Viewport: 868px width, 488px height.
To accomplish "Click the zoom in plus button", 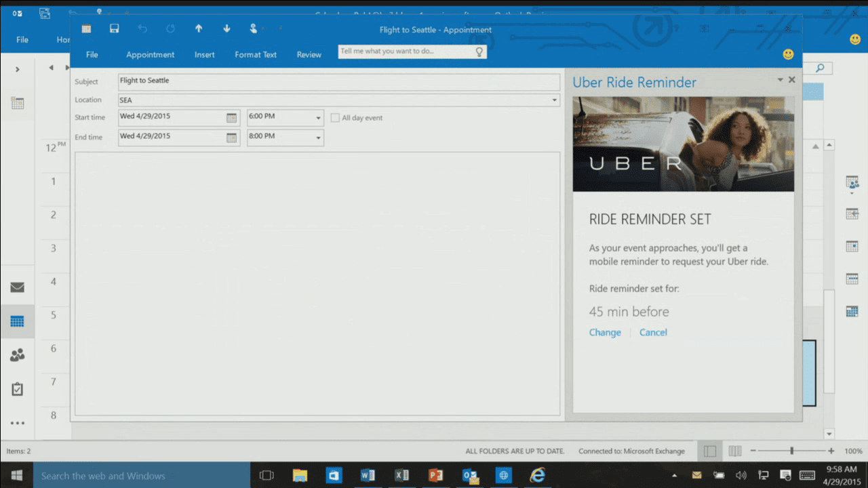I will [x=831, y=451].
